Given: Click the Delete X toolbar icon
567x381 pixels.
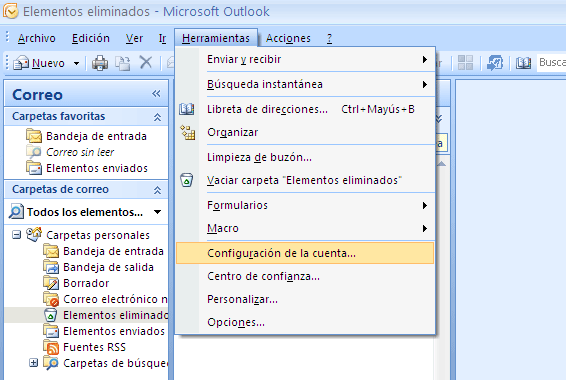Looking at the screenshot, I should [146, 63].
